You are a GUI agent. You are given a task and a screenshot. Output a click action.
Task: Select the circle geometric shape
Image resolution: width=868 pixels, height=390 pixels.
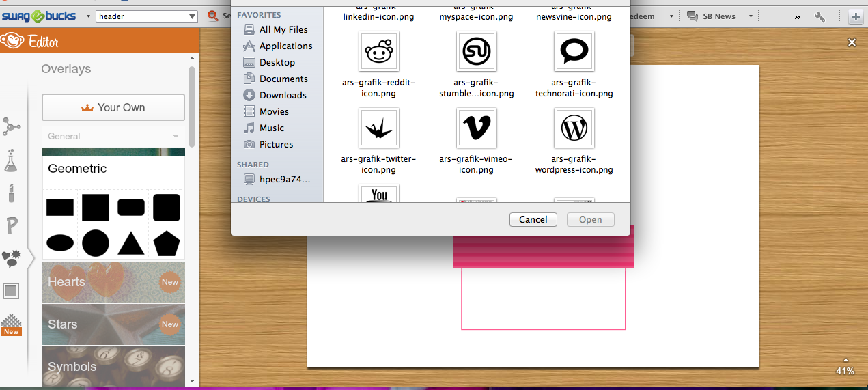click(96, 242)
